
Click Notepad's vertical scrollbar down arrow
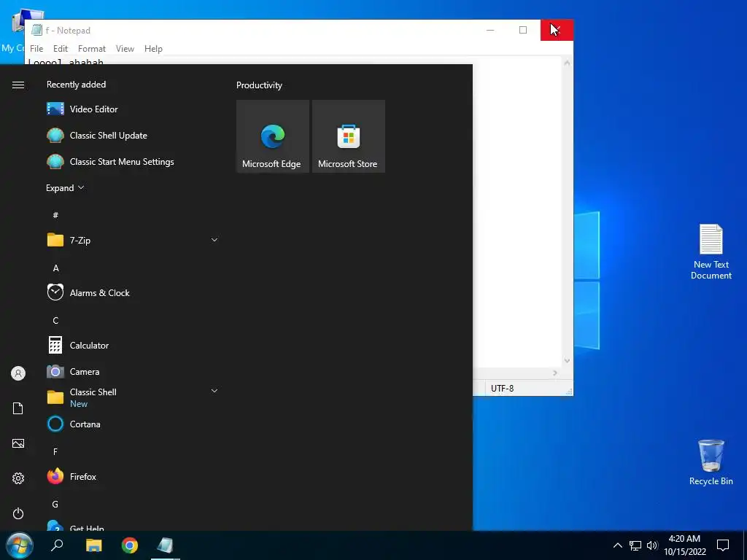coord(567,360)
